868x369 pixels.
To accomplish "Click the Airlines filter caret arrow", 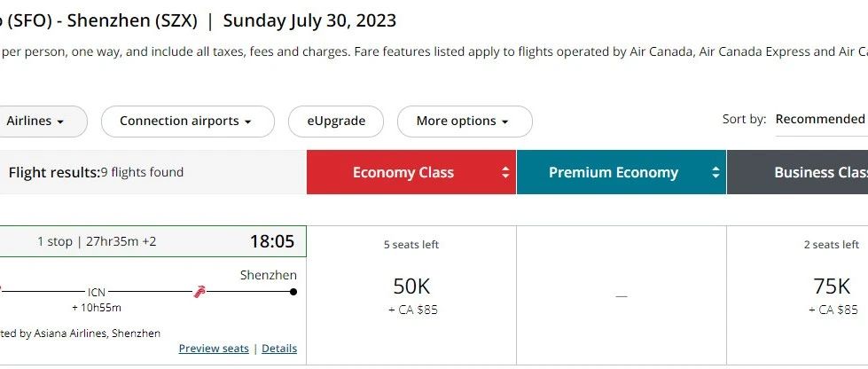I will point(60,122).
